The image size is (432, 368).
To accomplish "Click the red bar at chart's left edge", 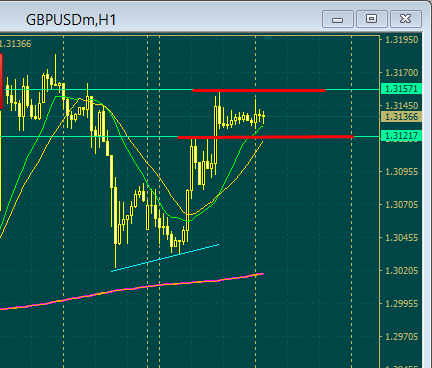I will coord(1,81).
